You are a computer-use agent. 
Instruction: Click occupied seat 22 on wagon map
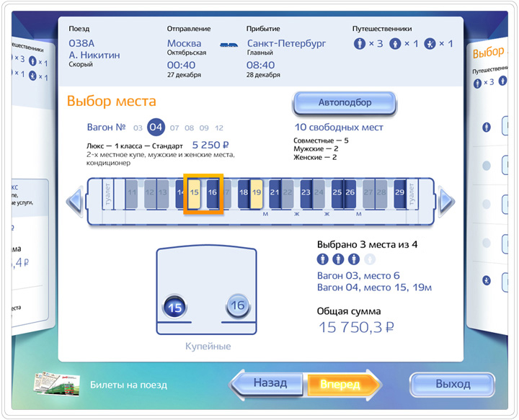pyautogui.click(x=288, y=194)
